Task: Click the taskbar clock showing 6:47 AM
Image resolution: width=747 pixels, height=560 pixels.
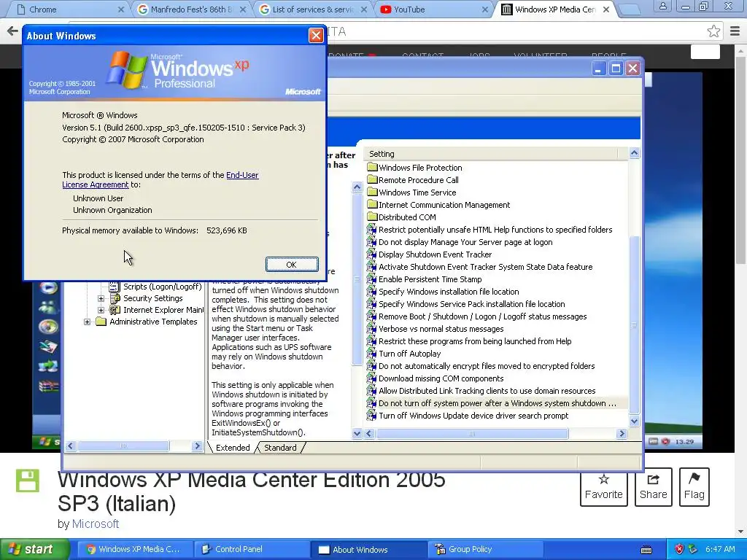Action: 720,550
